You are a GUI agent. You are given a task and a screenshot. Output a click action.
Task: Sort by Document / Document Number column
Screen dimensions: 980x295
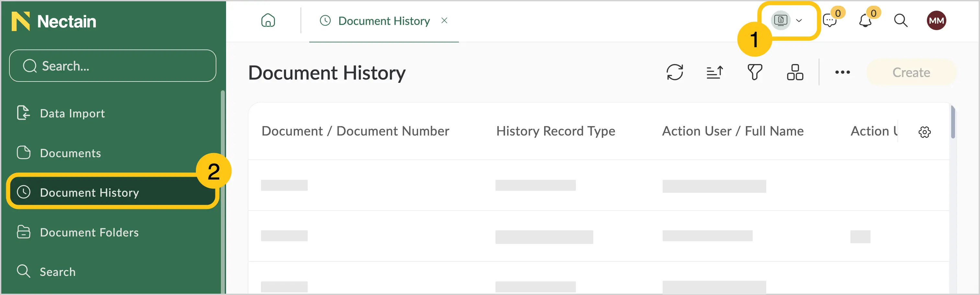(355, 131)
